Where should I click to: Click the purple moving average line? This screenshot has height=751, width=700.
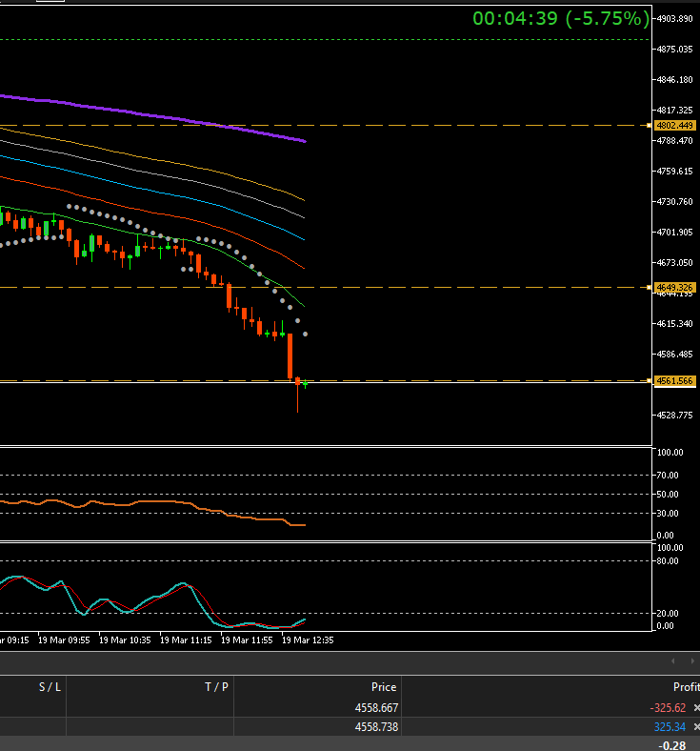click(190, 120)
